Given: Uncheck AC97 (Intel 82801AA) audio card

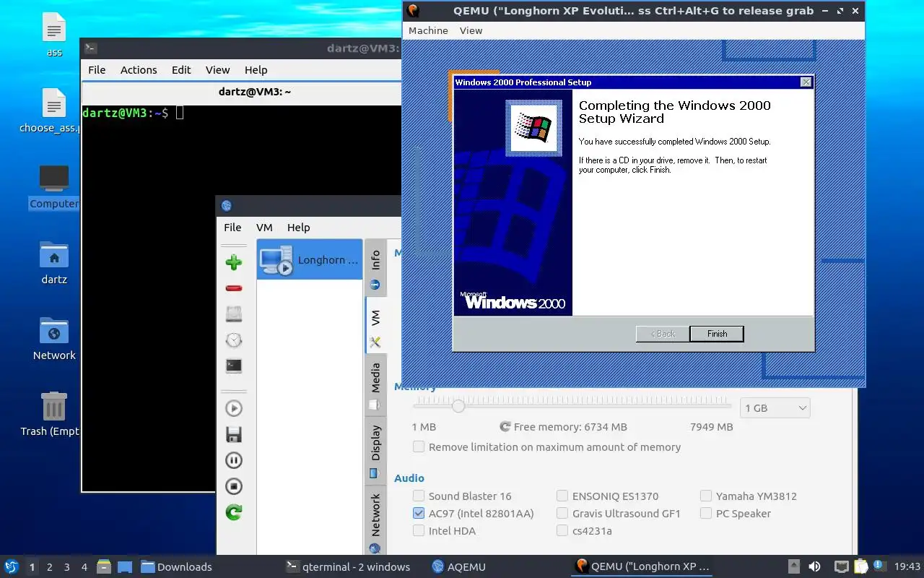Looking at the screenshot, I should pyautogui.click(x=419, y=513).
